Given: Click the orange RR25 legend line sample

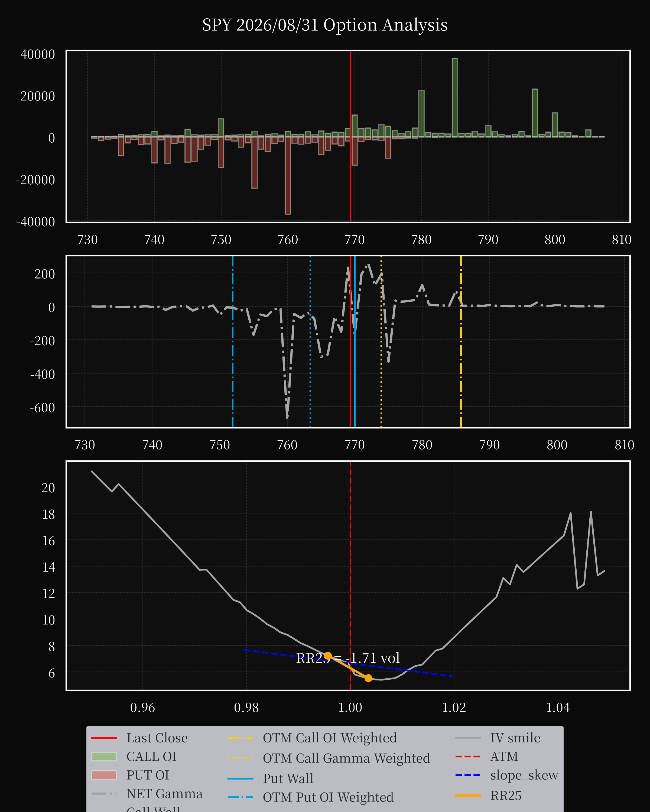Looking at the screenshot, I should coord(468,795).
